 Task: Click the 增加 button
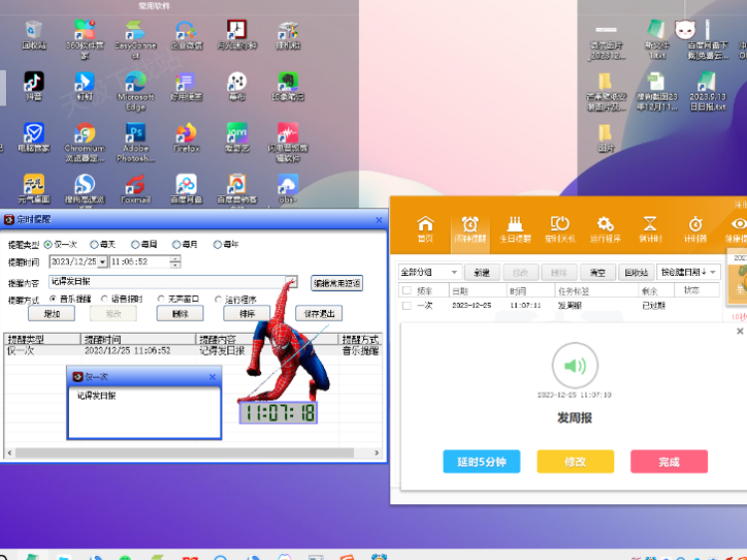(x=52, y=314)
